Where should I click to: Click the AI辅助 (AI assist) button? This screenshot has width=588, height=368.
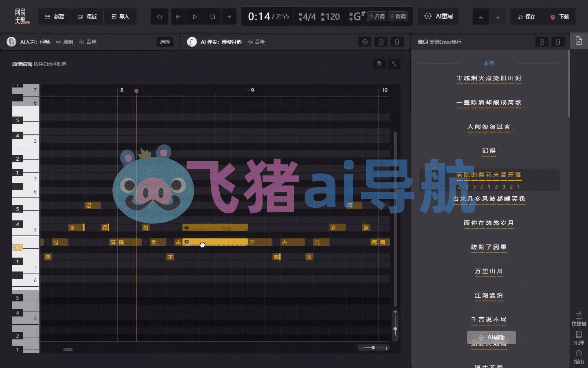492,337
